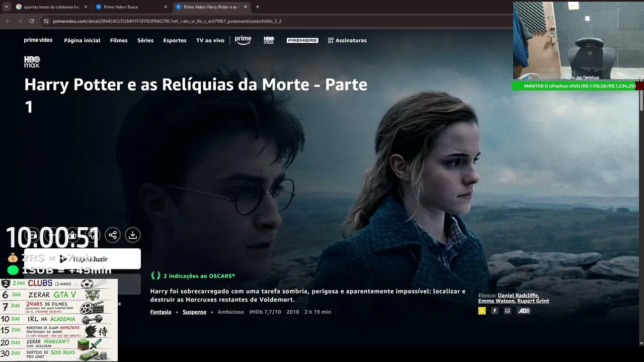The image size is (644, 362).
Task: Click the share icon button
Action: coord(113,235)
